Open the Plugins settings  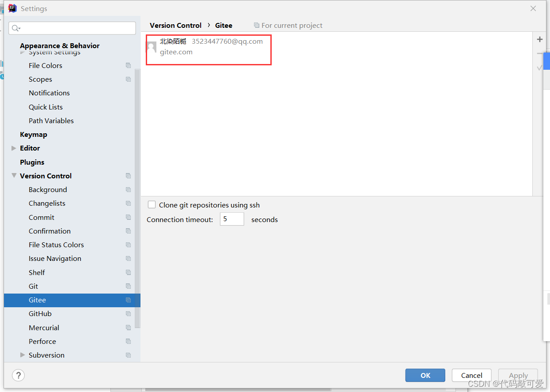point(32,162)
